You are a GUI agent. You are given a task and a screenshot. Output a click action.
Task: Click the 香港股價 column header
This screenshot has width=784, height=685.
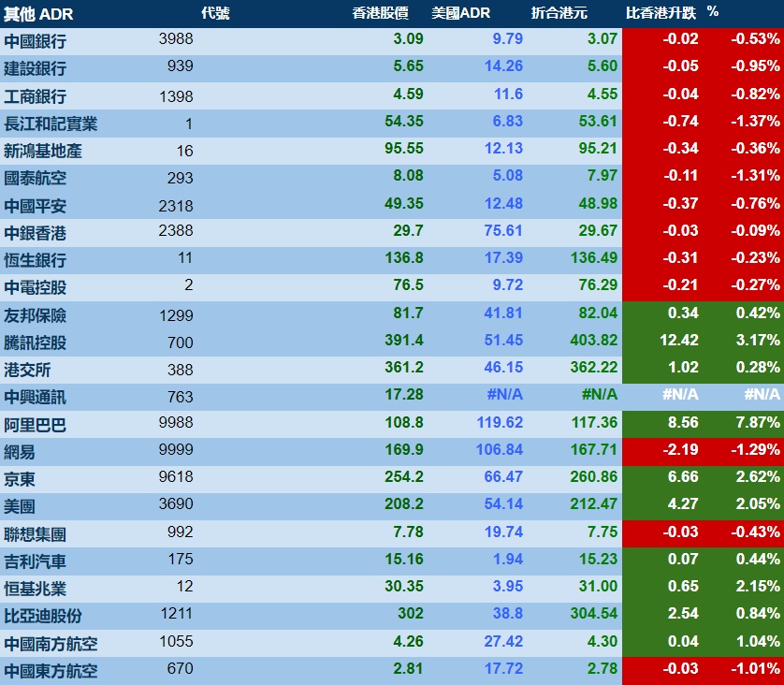(380, 13)
